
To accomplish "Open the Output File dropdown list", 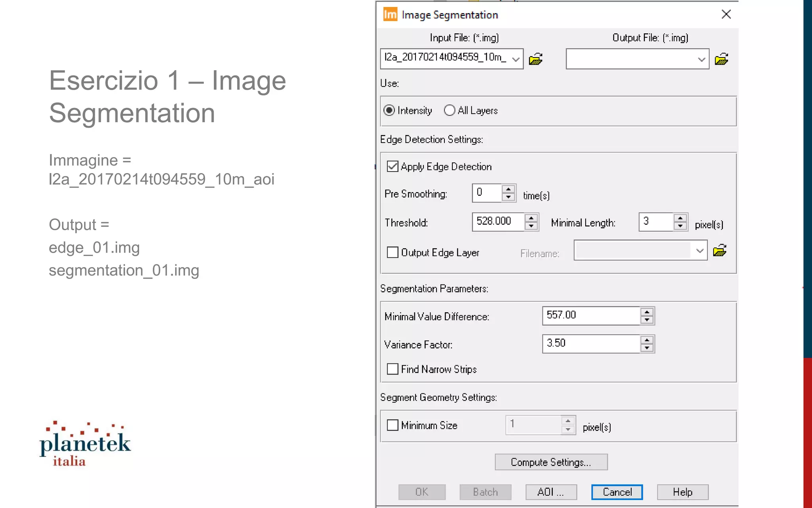I will pyautogui.click(x=701, y=59).
